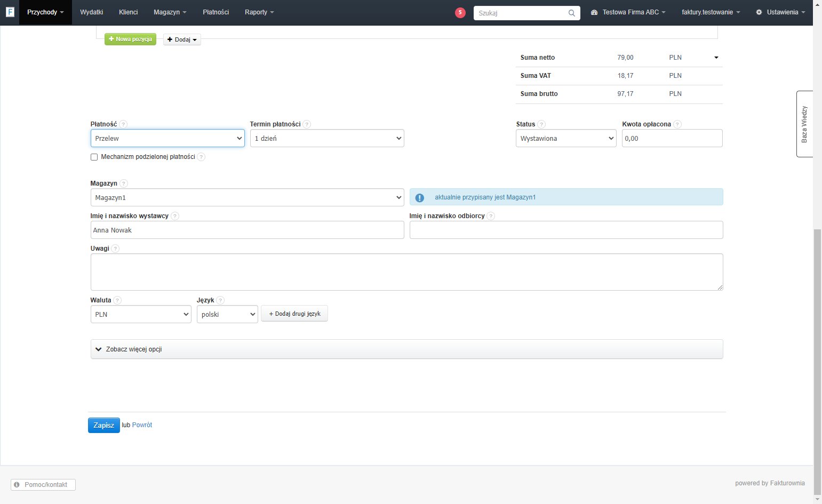Click the green Nowa pozycja button

coord(130,39)
